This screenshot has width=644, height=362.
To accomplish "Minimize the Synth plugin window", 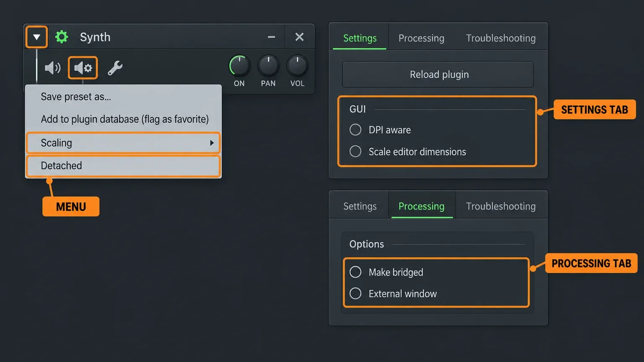I will click(x=271, y=37).
